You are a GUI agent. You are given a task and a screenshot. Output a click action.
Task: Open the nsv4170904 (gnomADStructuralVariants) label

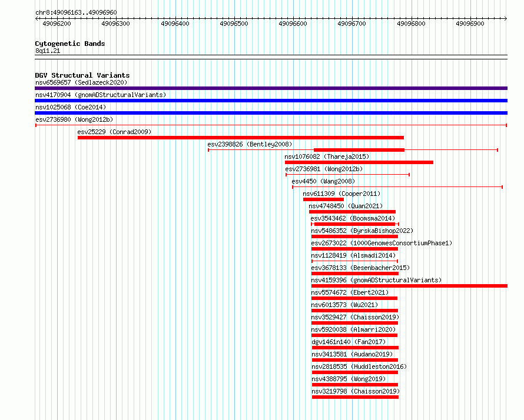101,95
